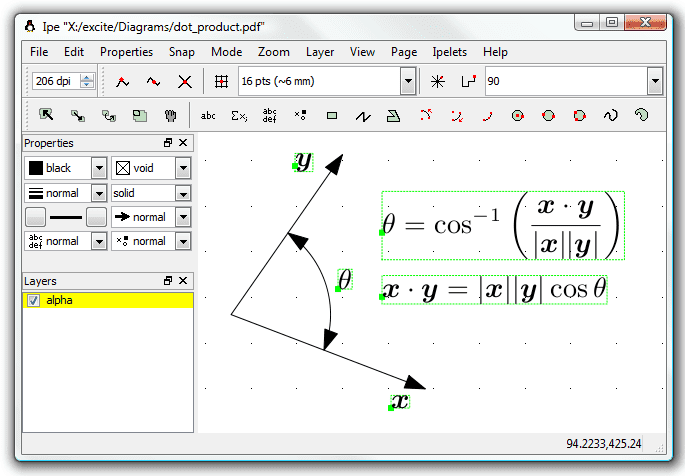This screenshot has height=476, width=685.
Task: Click the dpi resolution spinner up arrow
Action: 87,77
